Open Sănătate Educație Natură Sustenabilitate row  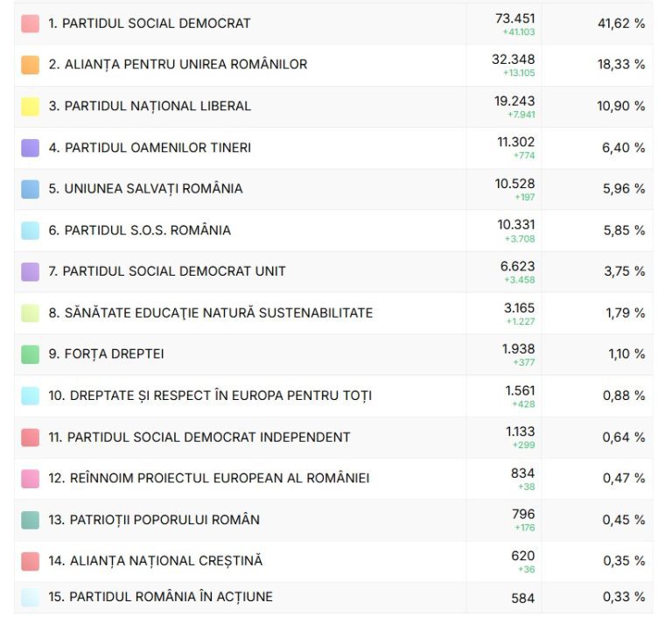(210, 312)
